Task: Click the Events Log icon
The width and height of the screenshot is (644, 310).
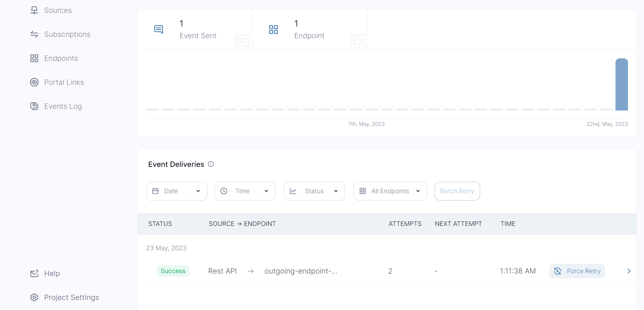Action: pos(34,106)
